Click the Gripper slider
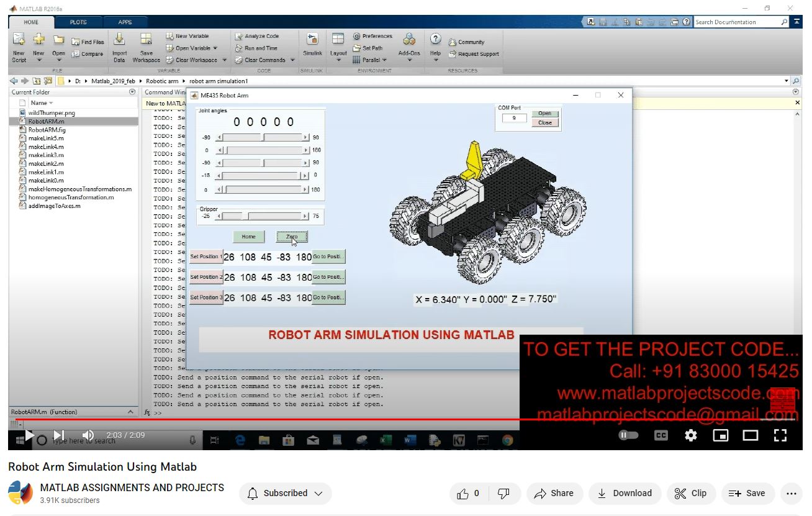The image size is (812, 516). [x=262, y=216]
